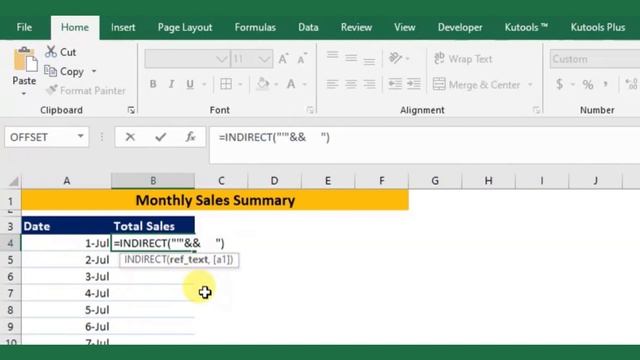Viewport: 640px width, 360px height.
Task: Increase font size with the larger A
Action: click(283, 59)
